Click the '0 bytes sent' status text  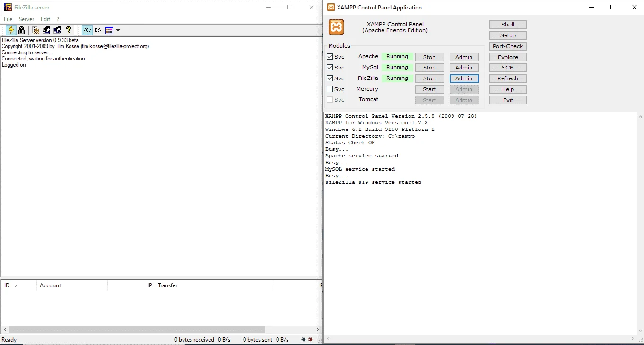(x=258, y=340)
